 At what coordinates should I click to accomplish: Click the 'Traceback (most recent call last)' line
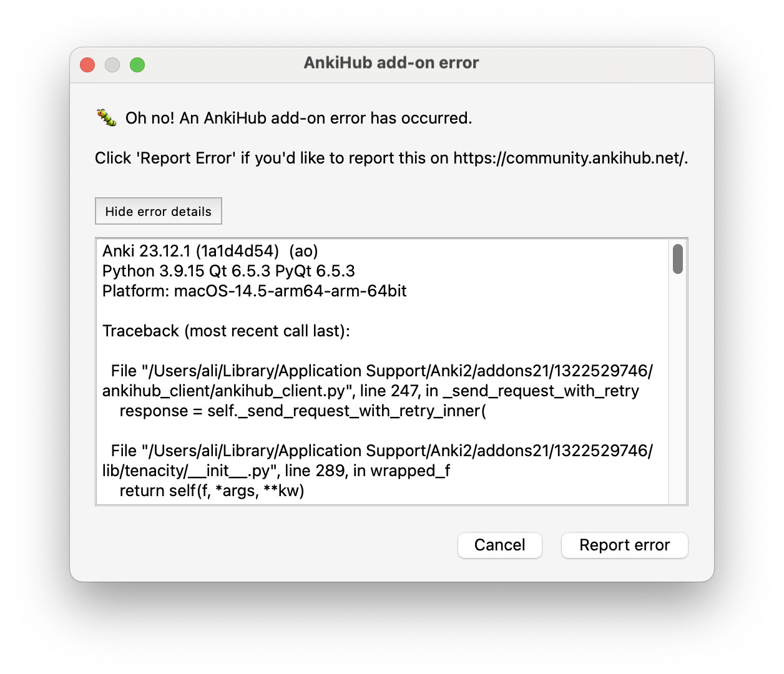[226, 331]
